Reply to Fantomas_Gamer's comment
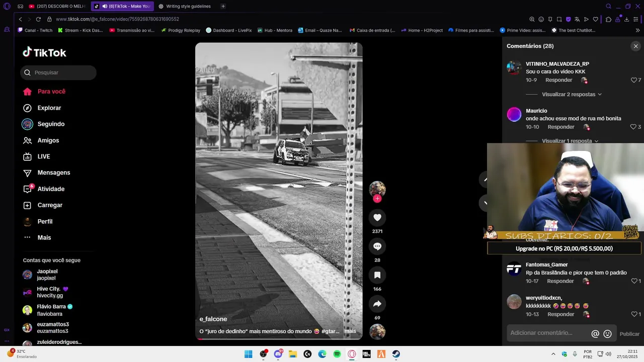Viewport: 644px width, 362px height. click(560, 281)
